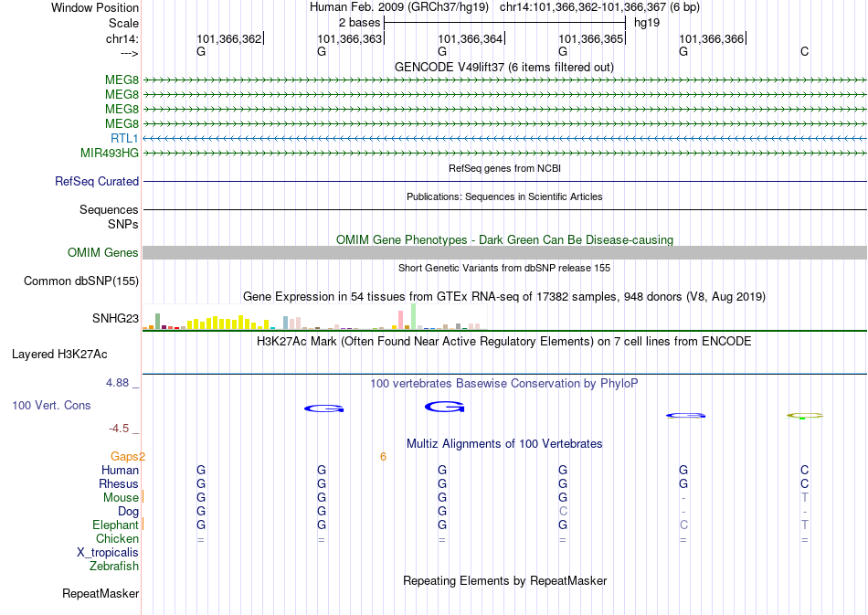Click the PhyloP Basewise Conservation title
The image size is (868, 615).
(504, 384)
